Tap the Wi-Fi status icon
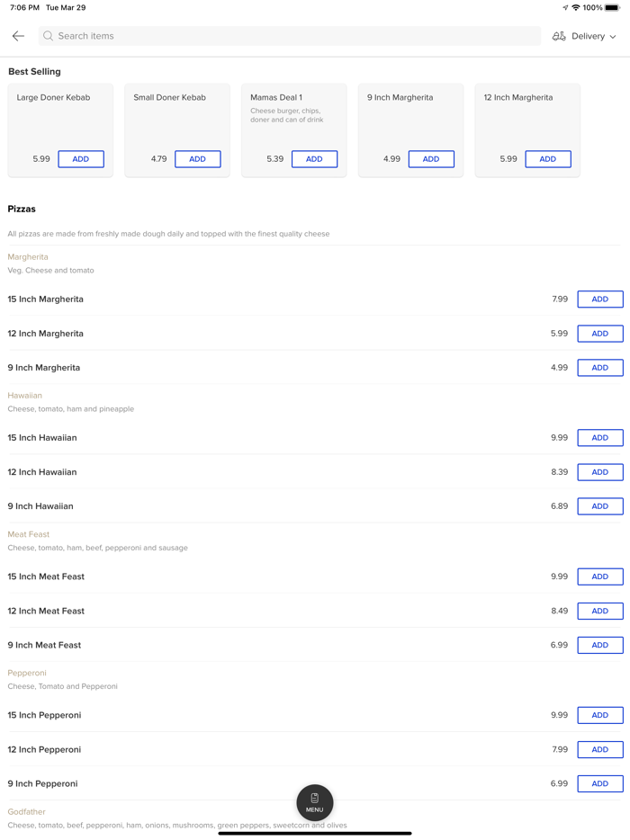The image size is (630, 840). click(576, 8)
